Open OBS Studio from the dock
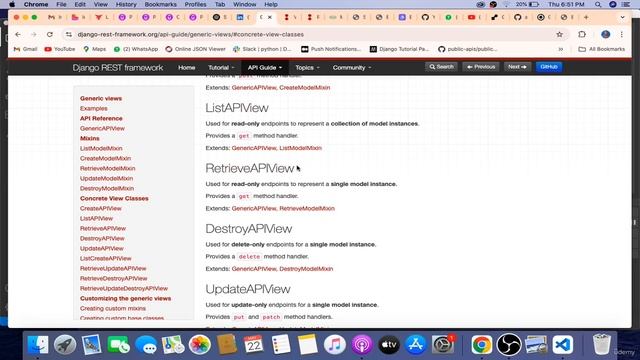Viewport: 640px width, 360px height. tap(509, 345)
